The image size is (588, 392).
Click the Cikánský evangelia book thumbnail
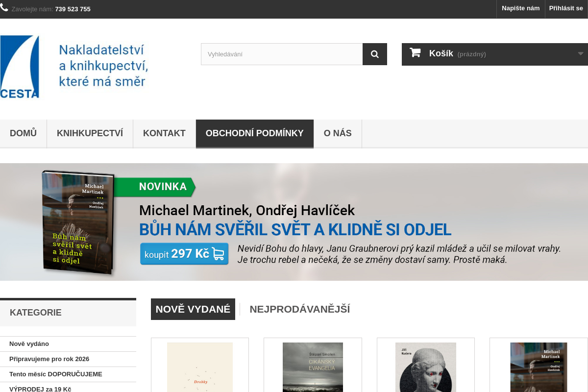point(313,367)
